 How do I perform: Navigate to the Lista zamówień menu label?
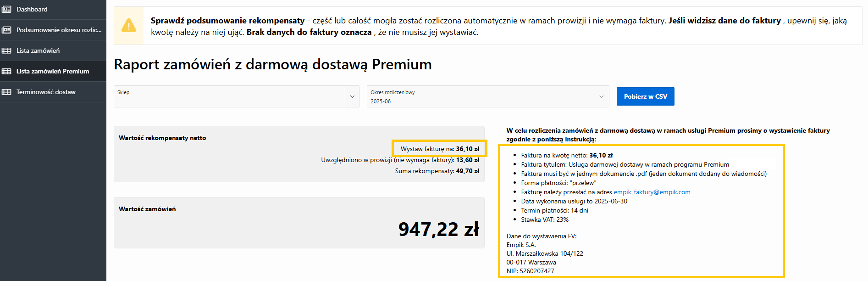[x=38, y=51]
